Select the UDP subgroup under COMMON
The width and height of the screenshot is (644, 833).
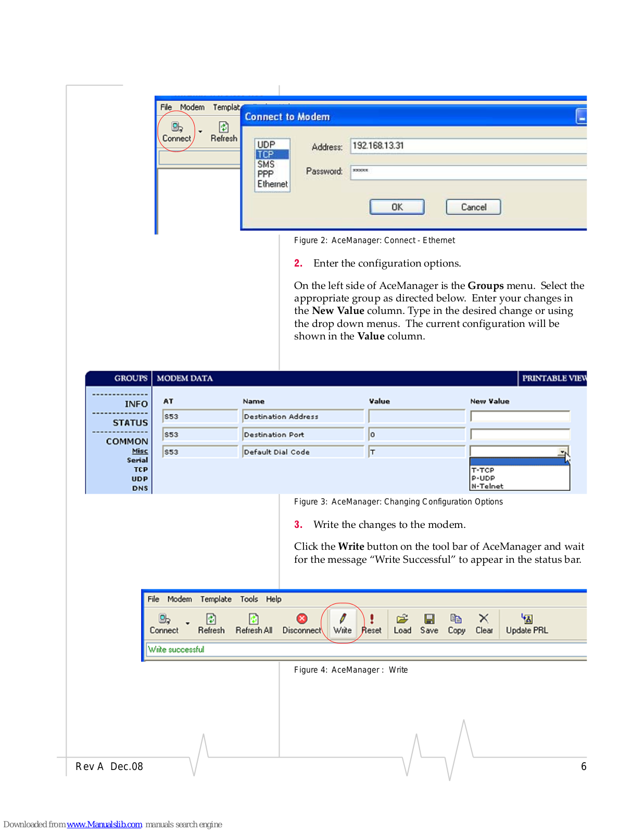coord(140,479)
